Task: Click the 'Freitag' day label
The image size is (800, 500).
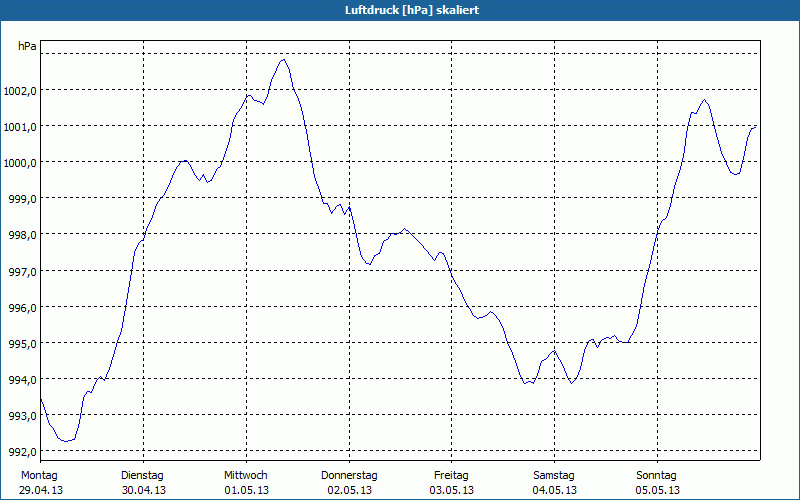Action: click(x=452, y=476)
